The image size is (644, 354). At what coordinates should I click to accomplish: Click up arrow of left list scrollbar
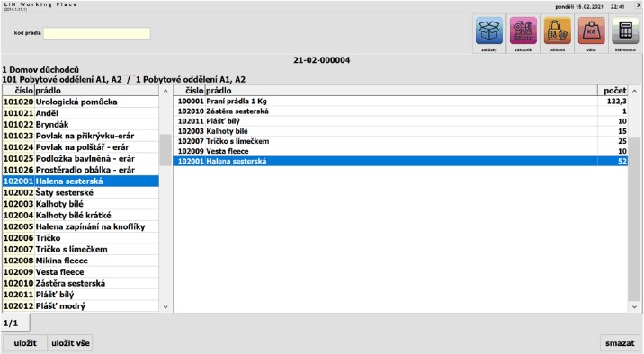pyautogui.click(x=165, y=91)
